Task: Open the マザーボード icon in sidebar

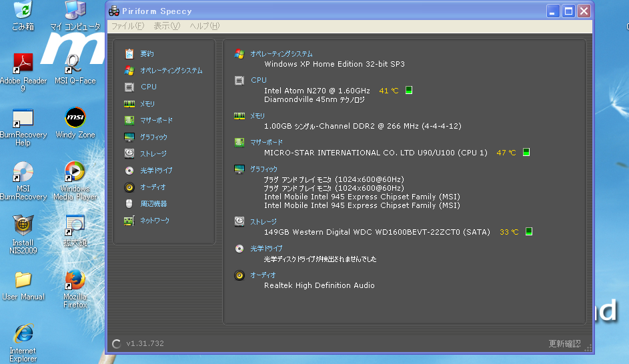Action: 129,120
